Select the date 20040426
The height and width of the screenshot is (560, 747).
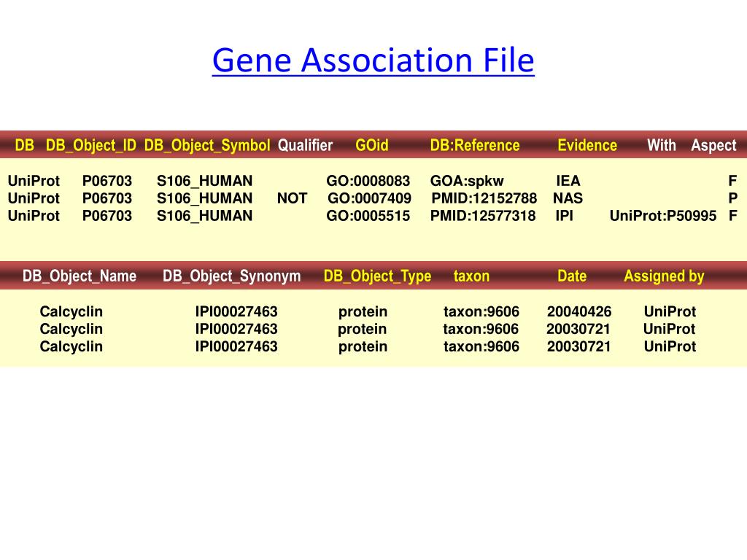click(x=579, y=311)
